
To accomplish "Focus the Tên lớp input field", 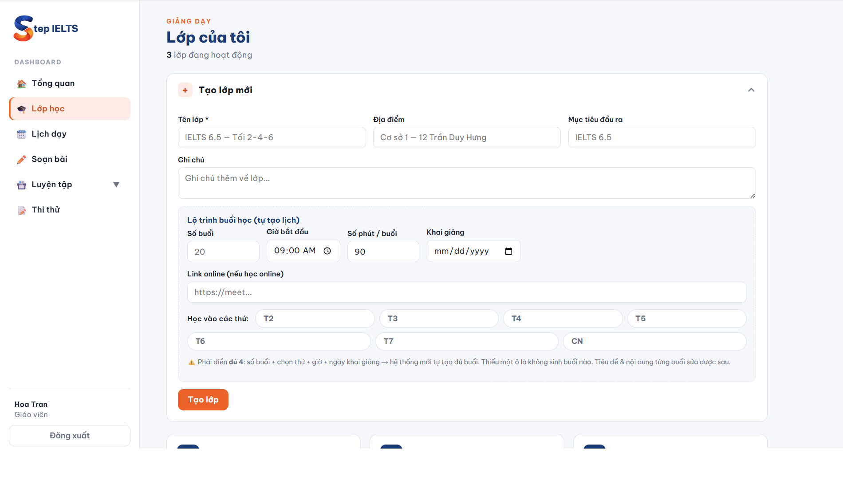I will click(272, 138).
